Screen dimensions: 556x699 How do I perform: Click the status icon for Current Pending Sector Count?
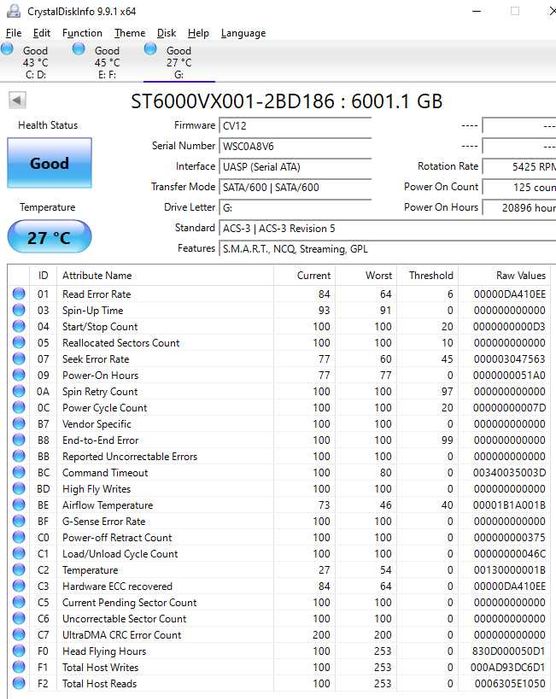point(19,602)
